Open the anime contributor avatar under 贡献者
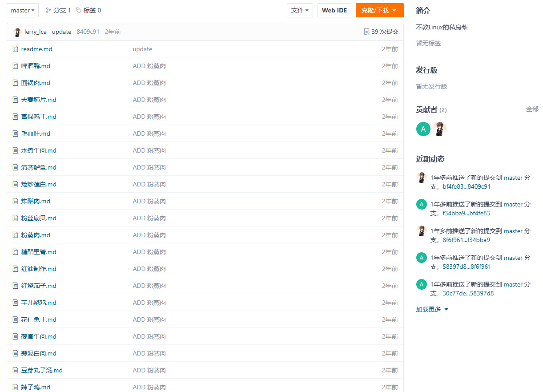Screen dimensions: 543x392 pyautogui.click(x=439, y=129)
